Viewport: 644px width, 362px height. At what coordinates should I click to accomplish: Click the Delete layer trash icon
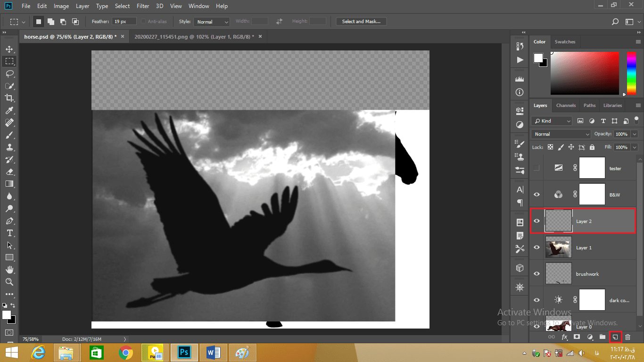tap(627, 337)
